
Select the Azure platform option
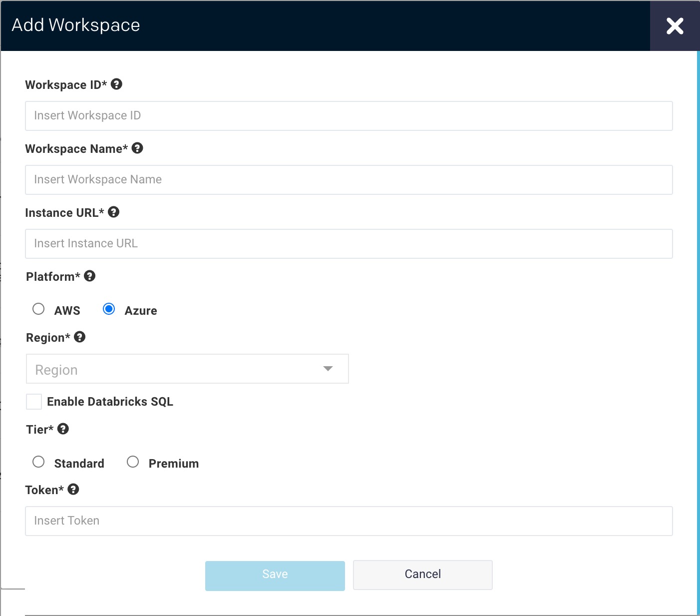coord(108,309)
